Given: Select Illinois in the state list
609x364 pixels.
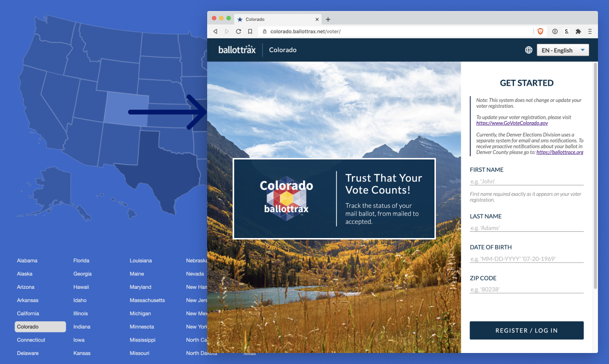Looking at the screenshot, I should click(81, 314).
